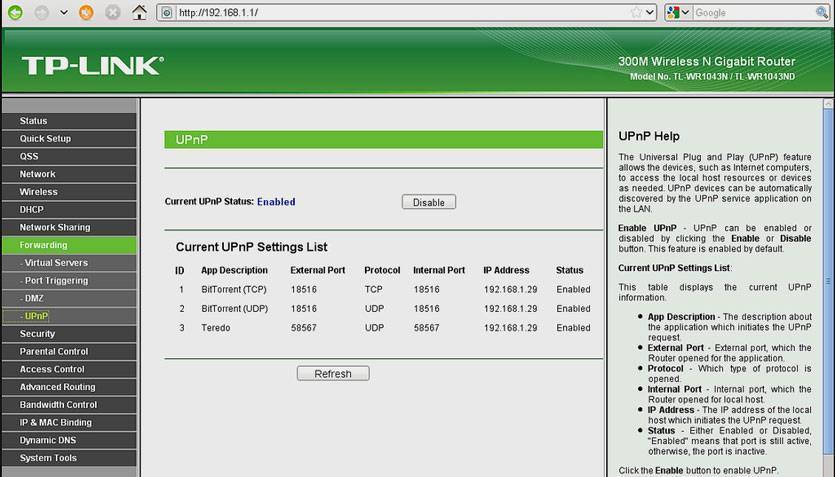This screenshot has width=835, height=477.
Task: Click the browser Stop loading icon
Action: click(112, 13)
